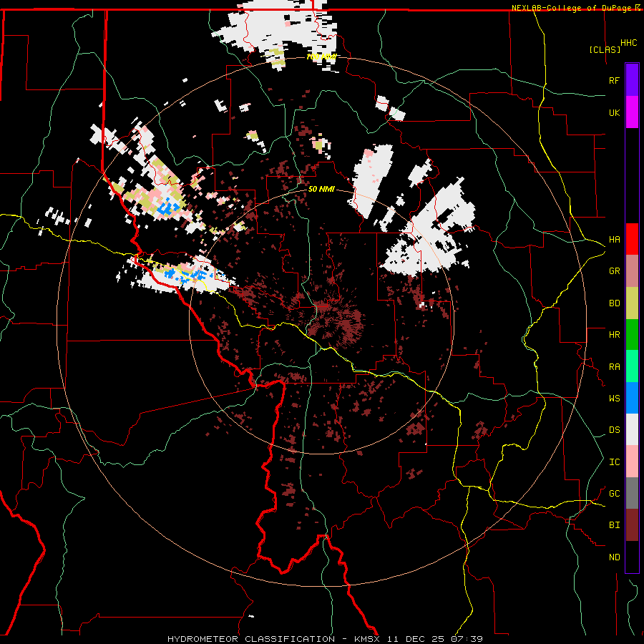The image size is (644, 644).
Task: Pick the DS white legend swatch
Action: [x=632, y=429]
